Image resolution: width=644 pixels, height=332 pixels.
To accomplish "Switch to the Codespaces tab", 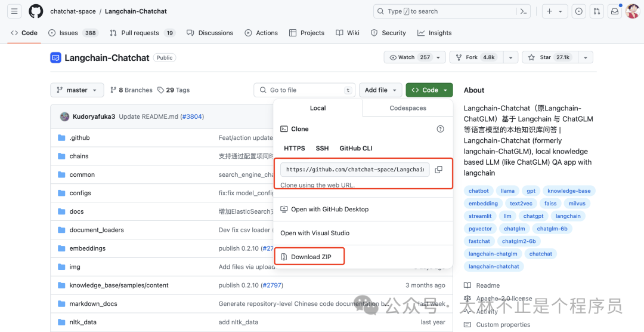I will [408, 108].
